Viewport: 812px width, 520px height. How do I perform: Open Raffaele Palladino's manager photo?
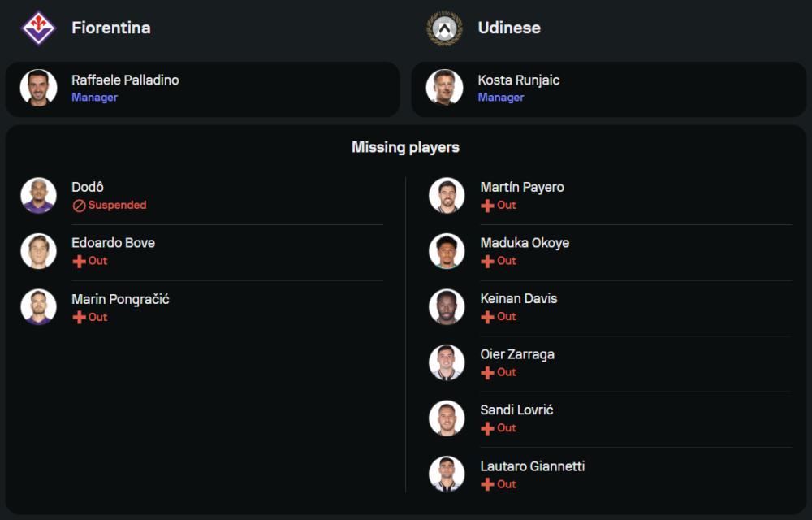click(x=38, y=88)
